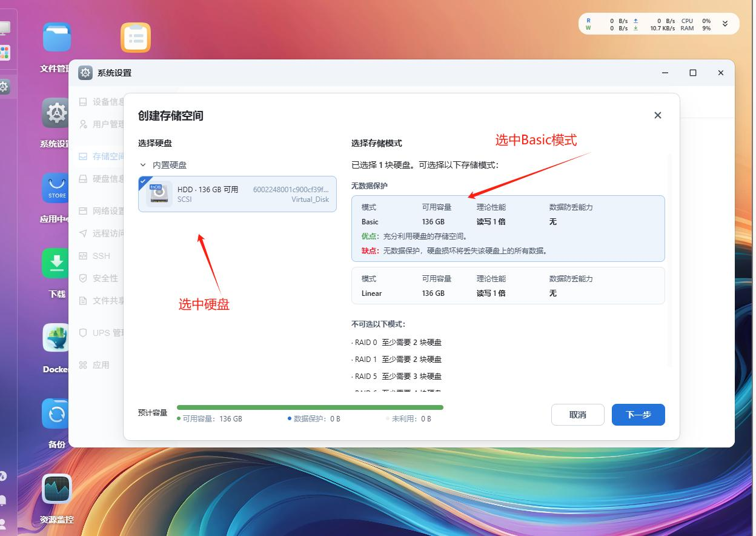This screenshot has height=536, width=756.
Task: Maximize the 系统设置 window
Action: coord(693,73)
